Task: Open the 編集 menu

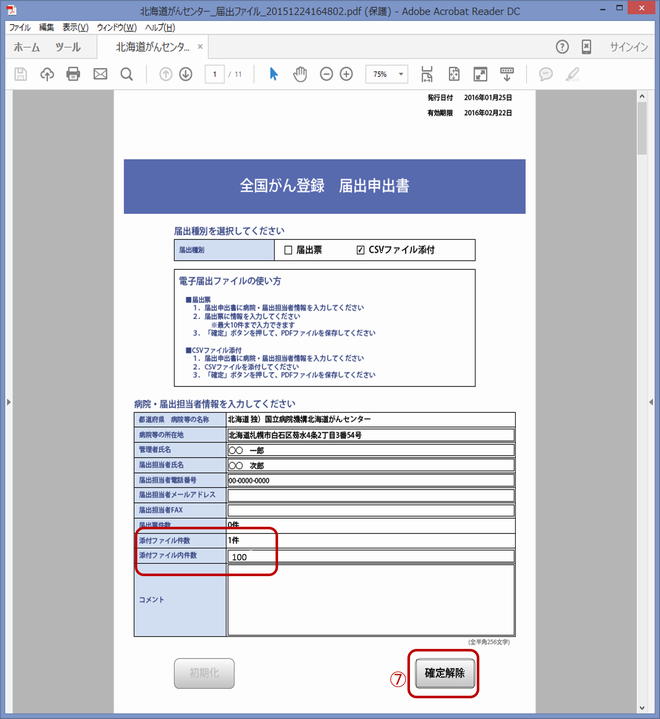Action: point(46,28)
